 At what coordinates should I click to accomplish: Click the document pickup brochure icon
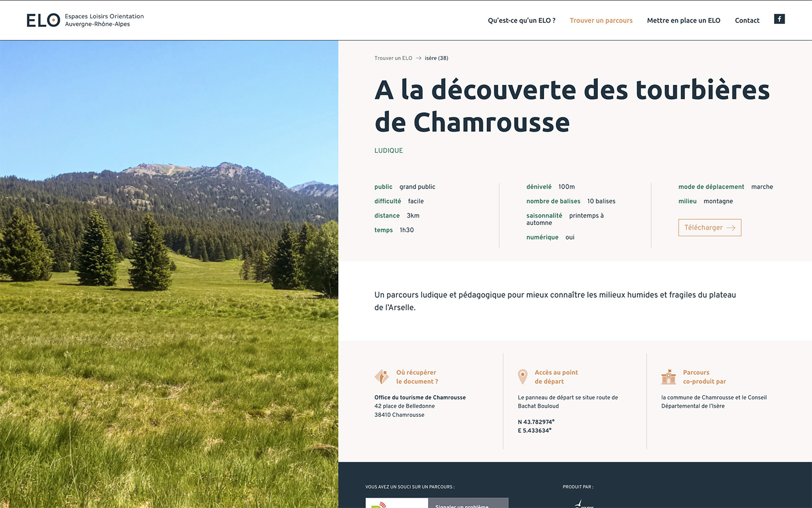pyautogui.click(x=382, y=377)
